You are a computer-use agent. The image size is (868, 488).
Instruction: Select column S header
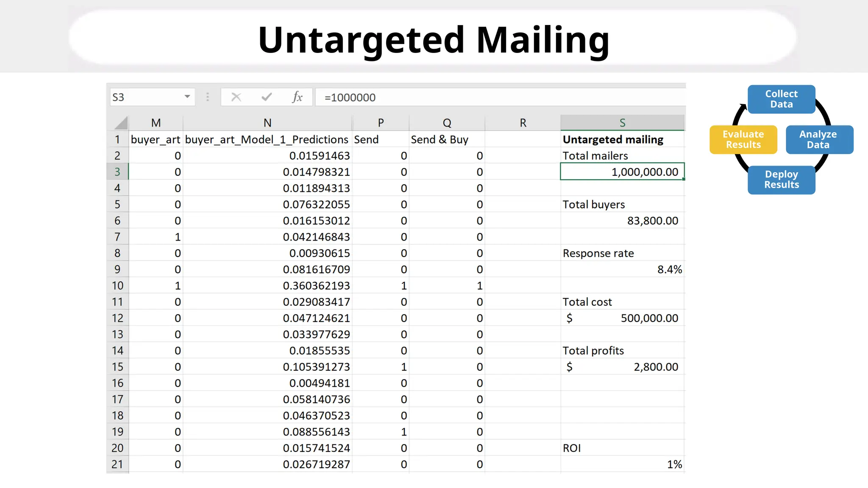[x=622, y=123]
